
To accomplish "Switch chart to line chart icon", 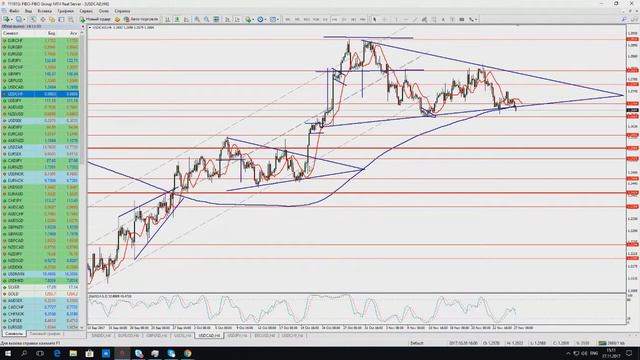I will pos(187,19).
